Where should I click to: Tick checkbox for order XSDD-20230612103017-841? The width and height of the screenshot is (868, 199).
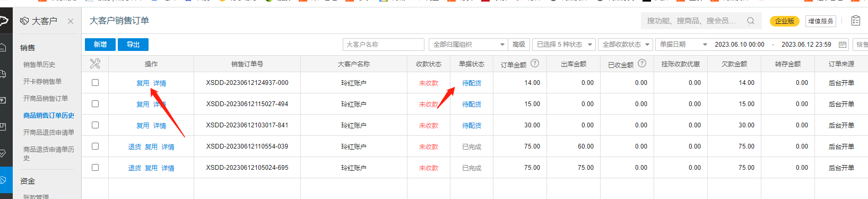click(95, 125)
